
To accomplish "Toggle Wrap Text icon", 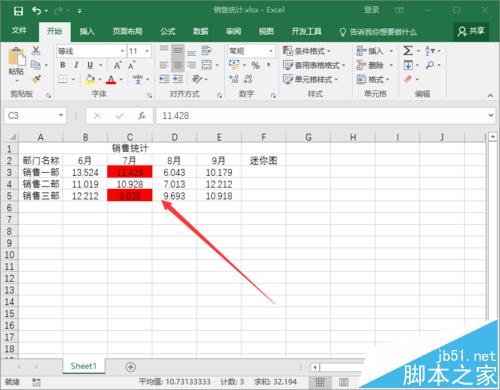I will point(207,51).
